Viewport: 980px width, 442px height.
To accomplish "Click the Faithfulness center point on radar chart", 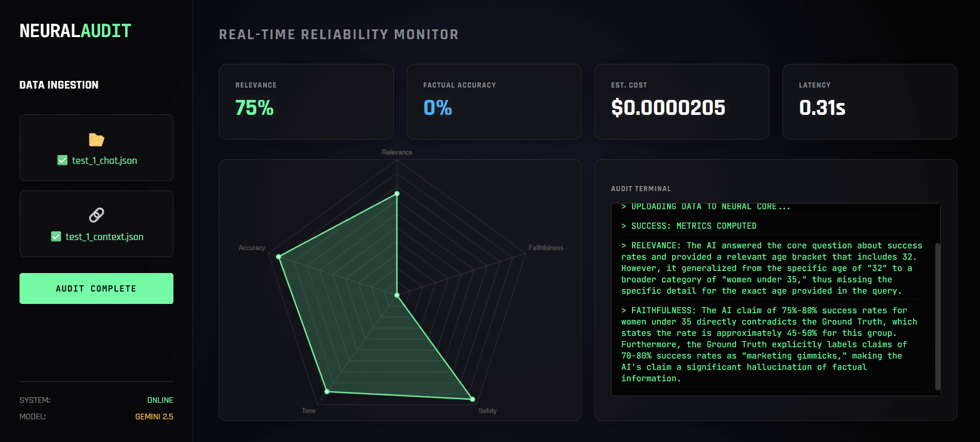I will coord(397,295).
